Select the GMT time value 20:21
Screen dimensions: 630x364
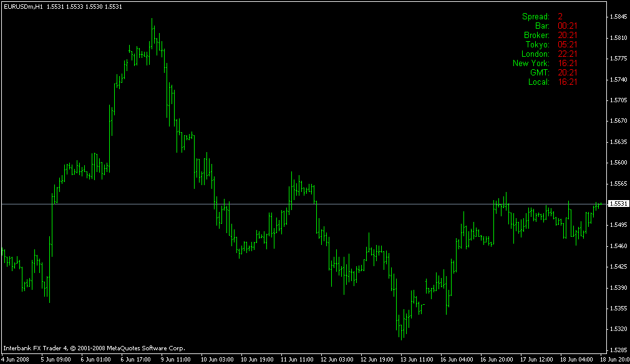568,73
